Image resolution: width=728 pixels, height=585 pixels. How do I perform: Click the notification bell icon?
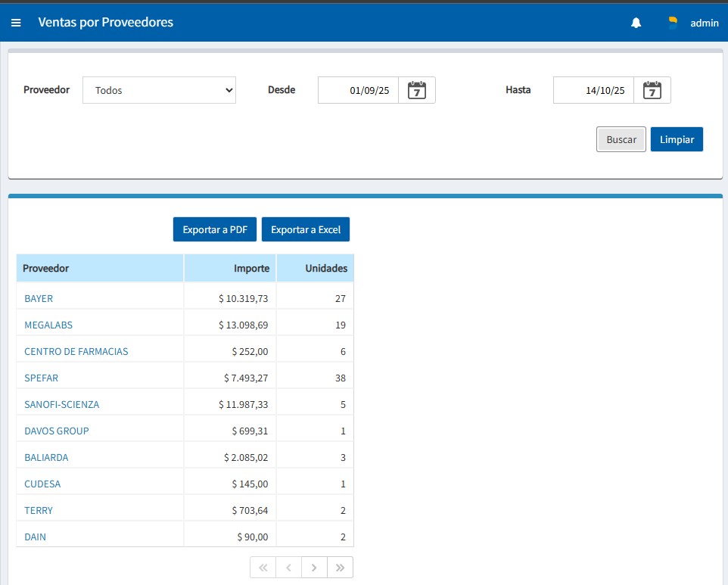click(636, 23)
